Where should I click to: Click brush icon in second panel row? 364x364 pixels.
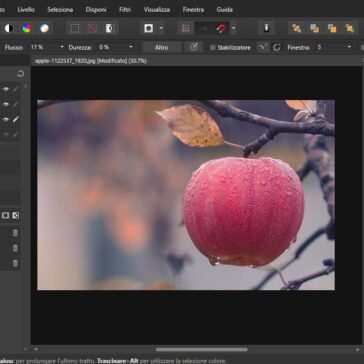[x=16, y=104]
